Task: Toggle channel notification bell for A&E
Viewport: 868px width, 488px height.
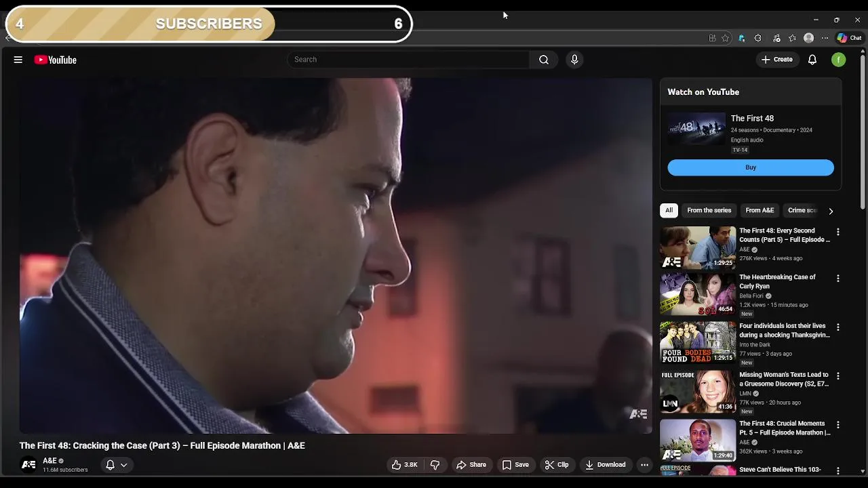Action: point(110,465)
